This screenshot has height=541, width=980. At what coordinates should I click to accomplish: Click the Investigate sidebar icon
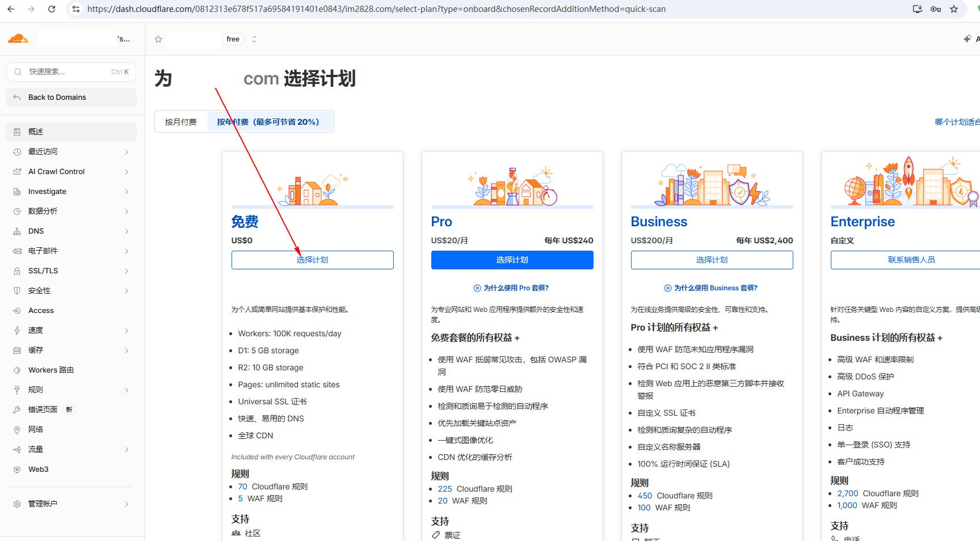point(17,192)
